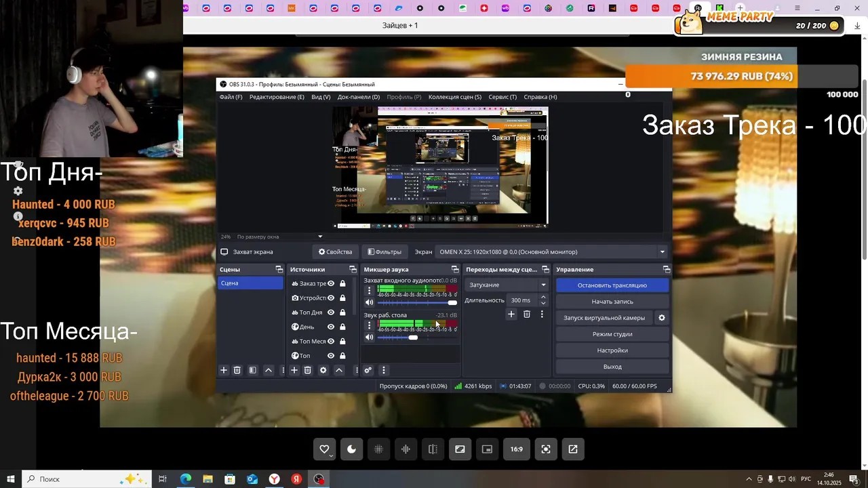Unlock the Топ Дня source
Screen dimensions: 868x488
[x=342, y=312]
